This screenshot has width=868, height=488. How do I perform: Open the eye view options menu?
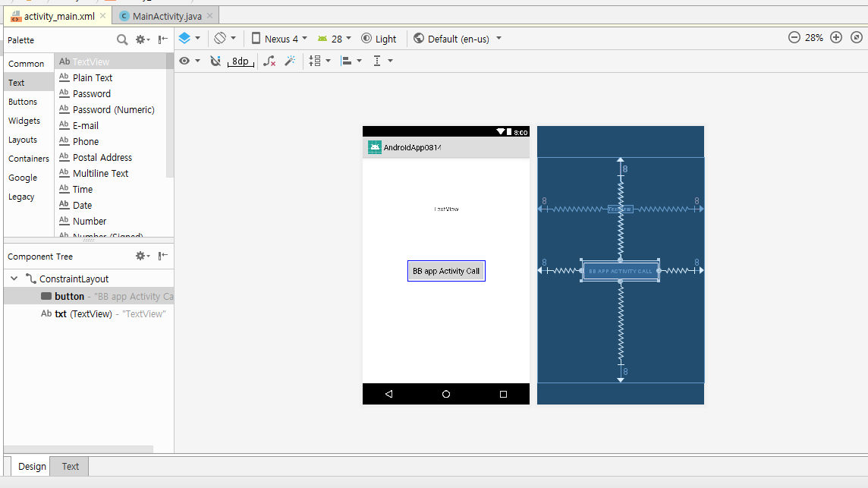(190, 61)
